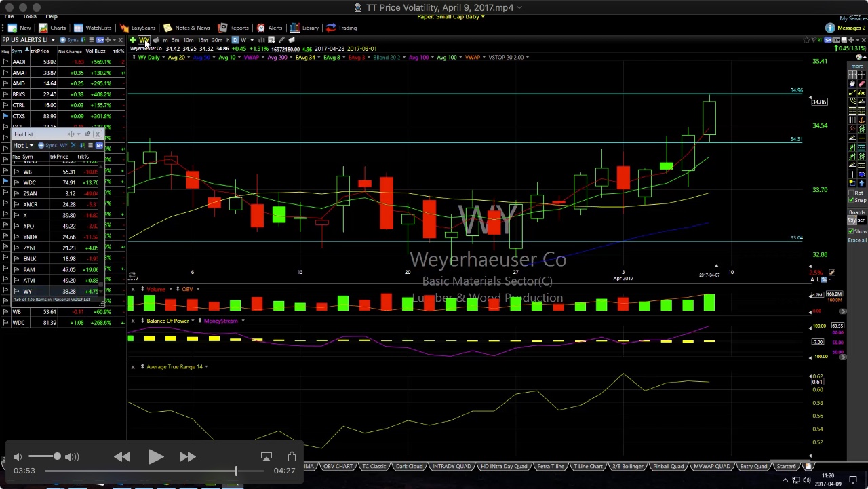Select the blue ellipse drawing tool
This screenshot has width=868, height=489.
[861, 174]
